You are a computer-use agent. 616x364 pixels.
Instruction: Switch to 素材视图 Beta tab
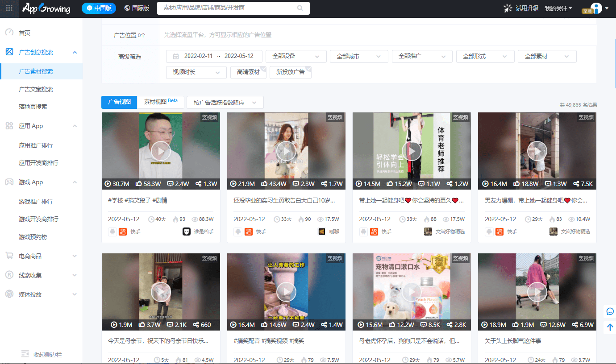[161, 102]
